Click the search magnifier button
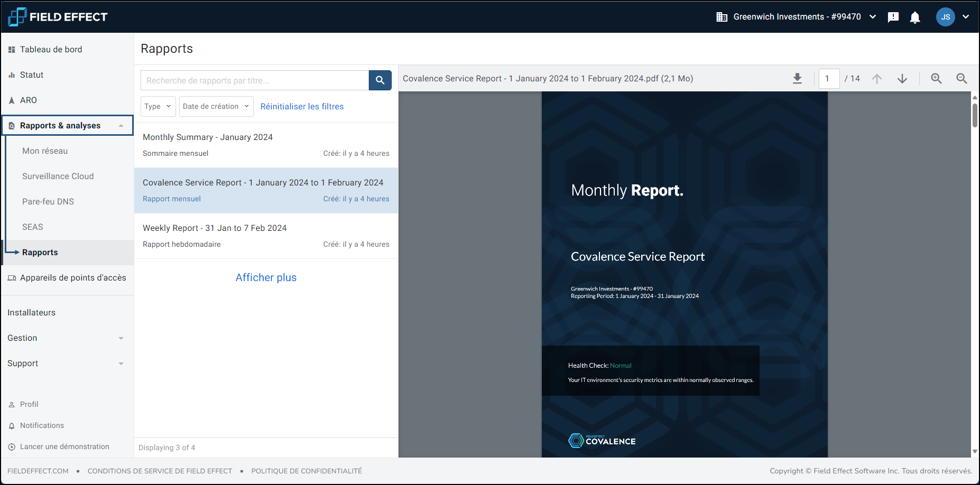980x485 pixels. 380,80
